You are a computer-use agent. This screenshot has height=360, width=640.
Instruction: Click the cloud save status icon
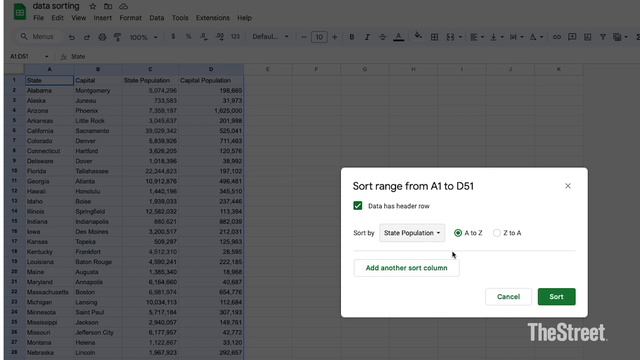click(x=123, y=7)
